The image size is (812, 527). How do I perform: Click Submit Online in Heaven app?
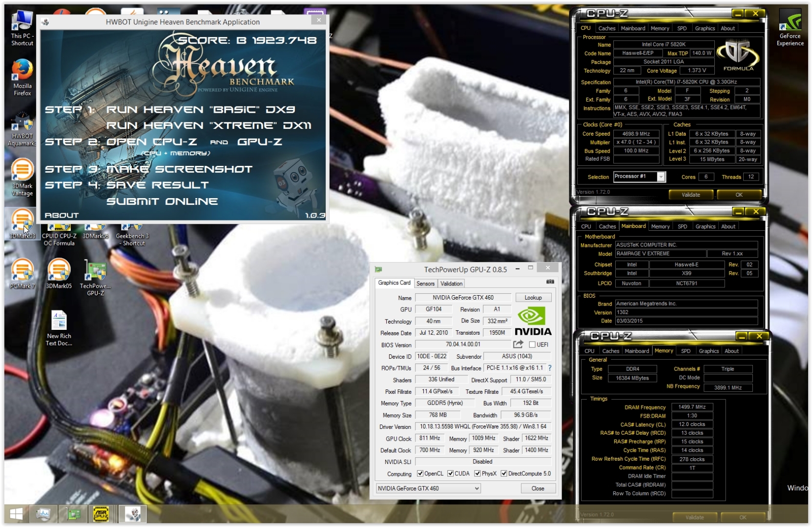pos(162,202)
